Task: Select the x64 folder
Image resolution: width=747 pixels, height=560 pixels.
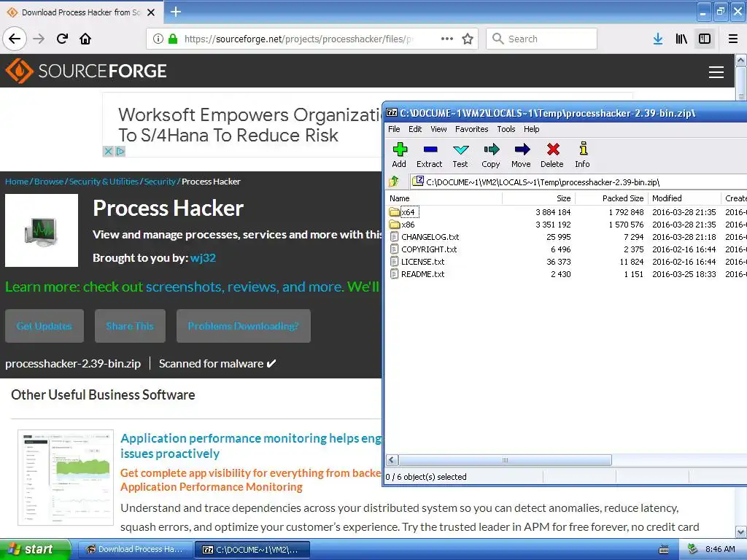Action: pyautogui.click(x=404, y=212)
